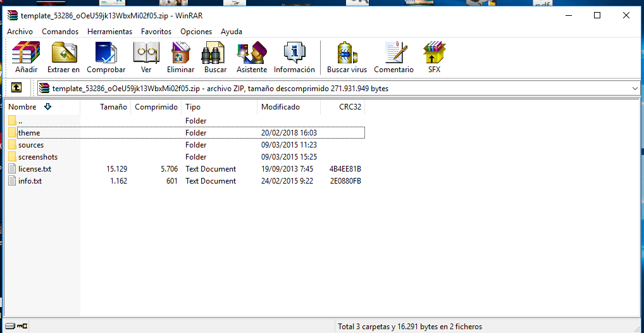The image size is (644, 333).
Task: Click date 24/02/2015 9:22
Action: (x=287, y=180)
